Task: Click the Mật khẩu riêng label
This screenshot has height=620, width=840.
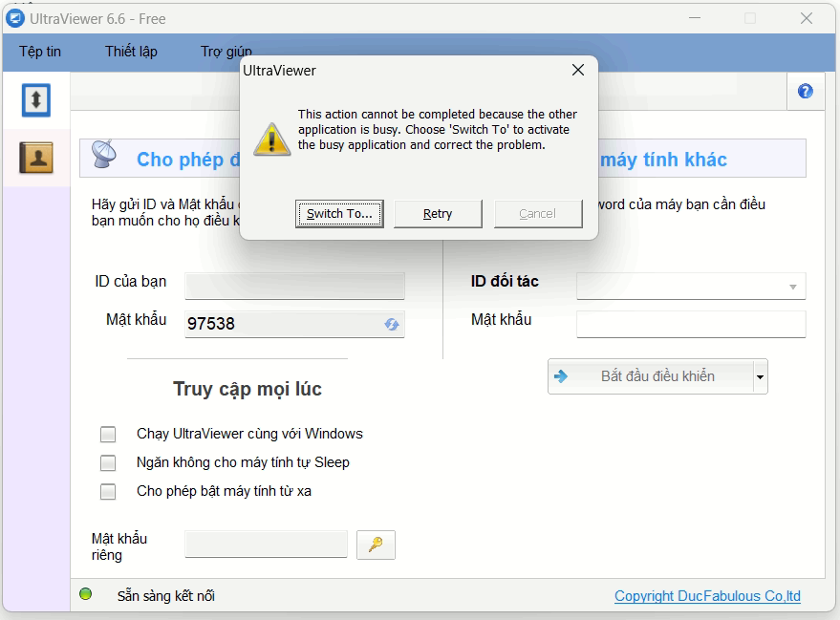Action: click(118, 546)
